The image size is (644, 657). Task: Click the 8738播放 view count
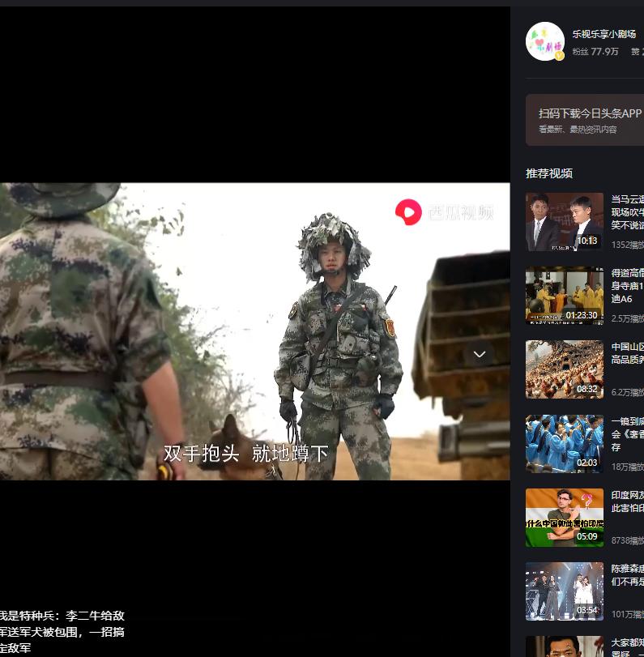coord(627,540)
